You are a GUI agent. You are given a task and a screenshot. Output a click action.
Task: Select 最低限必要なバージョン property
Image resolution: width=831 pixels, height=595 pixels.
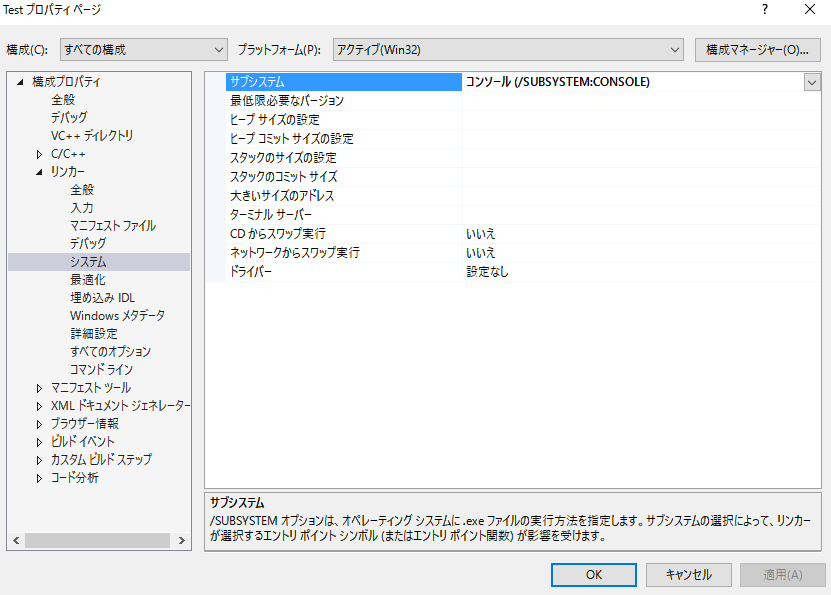pyautogui.click(x=344, y=101)
